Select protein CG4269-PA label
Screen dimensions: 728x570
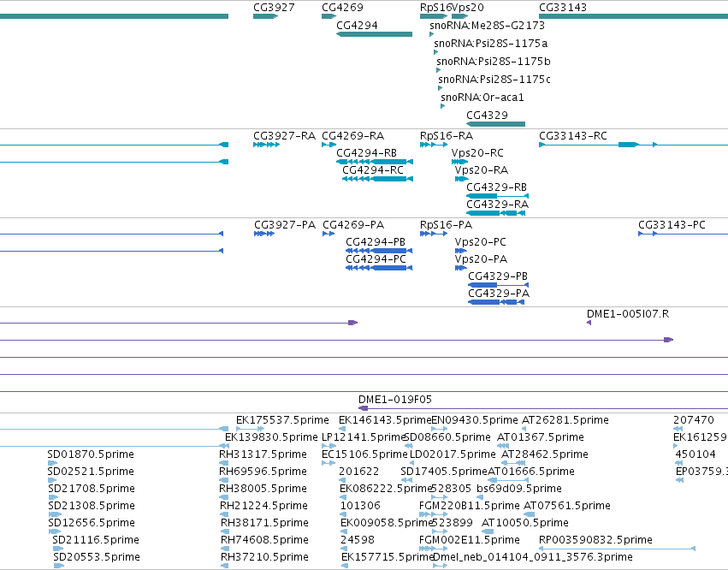353,225
